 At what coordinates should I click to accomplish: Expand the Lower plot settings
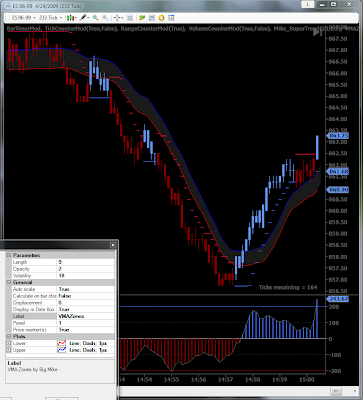[9, 343]
